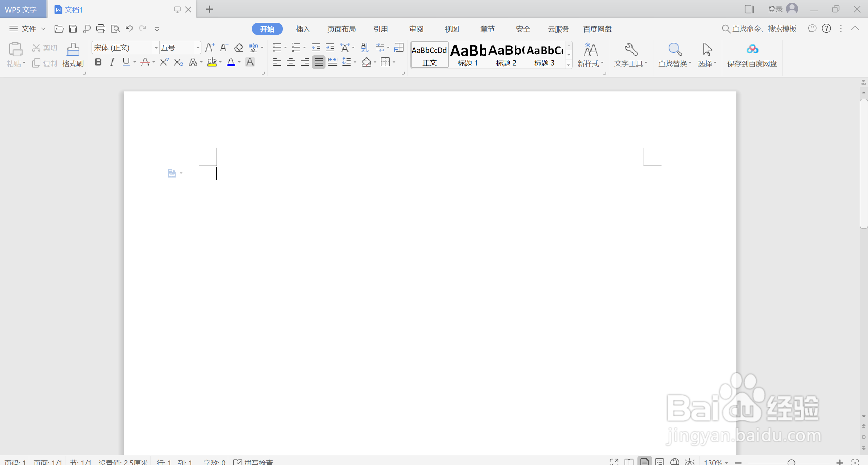
Task: Click the 登录 login button
Action: coord(775,9)
